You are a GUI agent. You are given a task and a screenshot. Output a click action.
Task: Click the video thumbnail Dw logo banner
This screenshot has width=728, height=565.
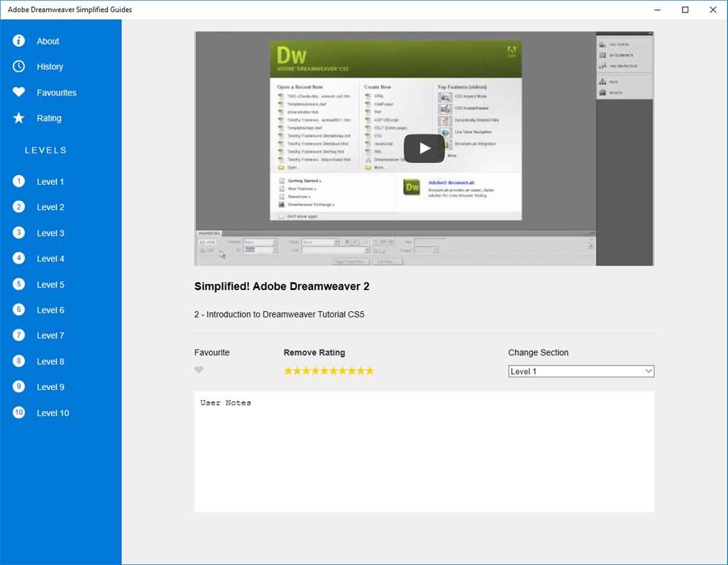[x=395, y=59]
